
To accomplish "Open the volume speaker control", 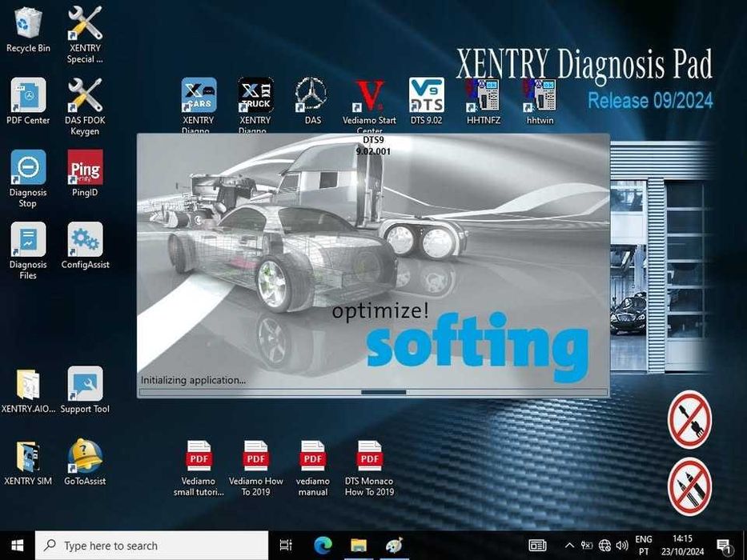I will (621, 546).
